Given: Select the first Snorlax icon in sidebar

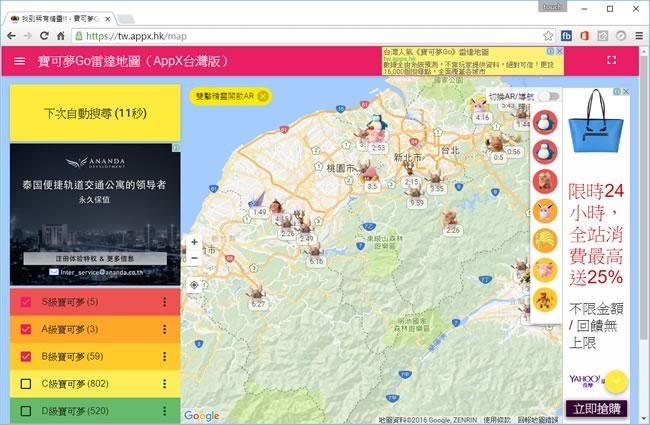Looking at the screenshot, I should [x=545, y=122].
